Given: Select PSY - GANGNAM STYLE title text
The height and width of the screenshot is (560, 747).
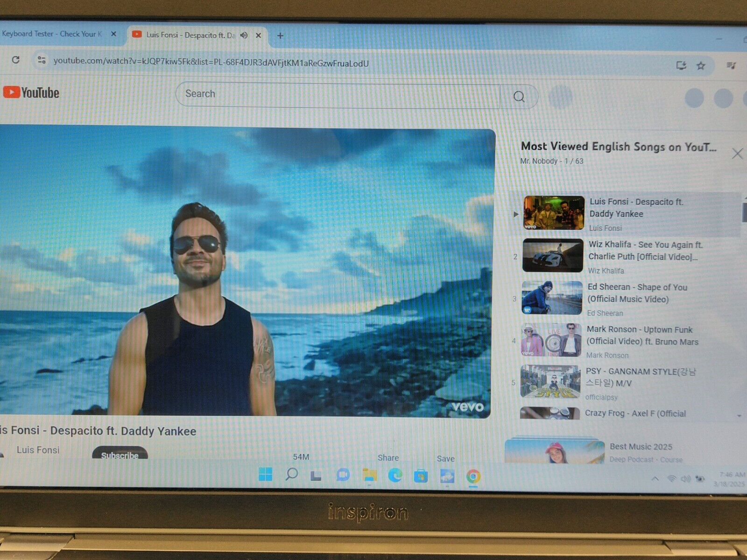Looking at the screenshot, I should (x=641, y=377).
